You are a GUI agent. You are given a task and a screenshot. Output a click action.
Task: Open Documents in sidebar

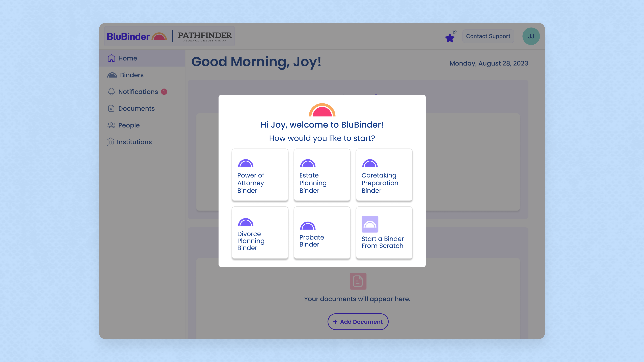pyautogui.click(x=136, y=108)
